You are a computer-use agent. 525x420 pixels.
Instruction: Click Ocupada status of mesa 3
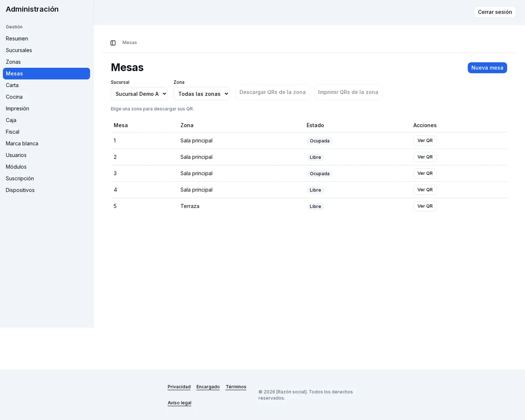319,174
